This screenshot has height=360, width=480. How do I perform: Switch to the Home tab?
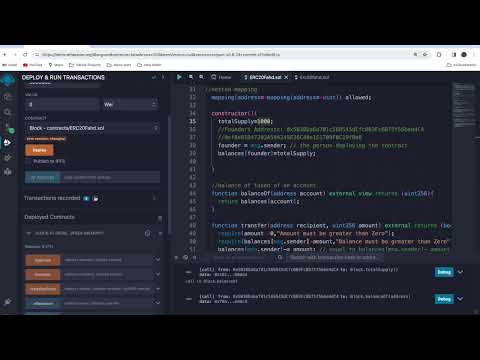221,77
